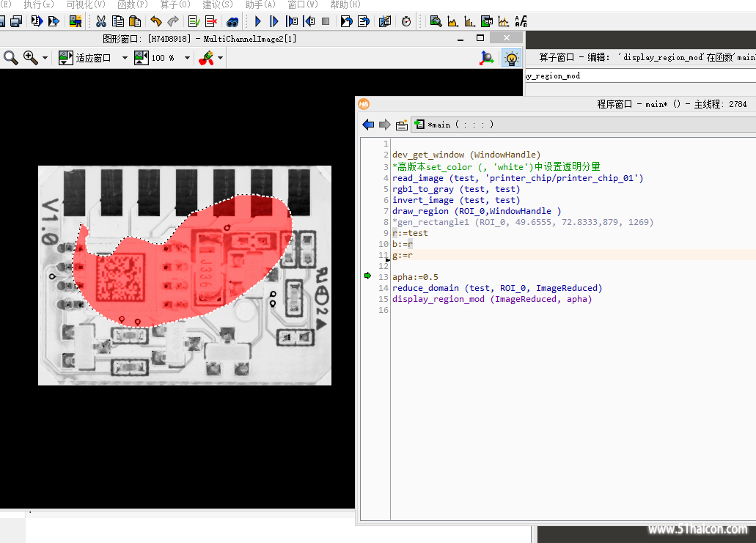Open the 适应窗口 dropdown arrow
Image resolution: width=756 pixels, height=543 pixels.
(125, 58)
